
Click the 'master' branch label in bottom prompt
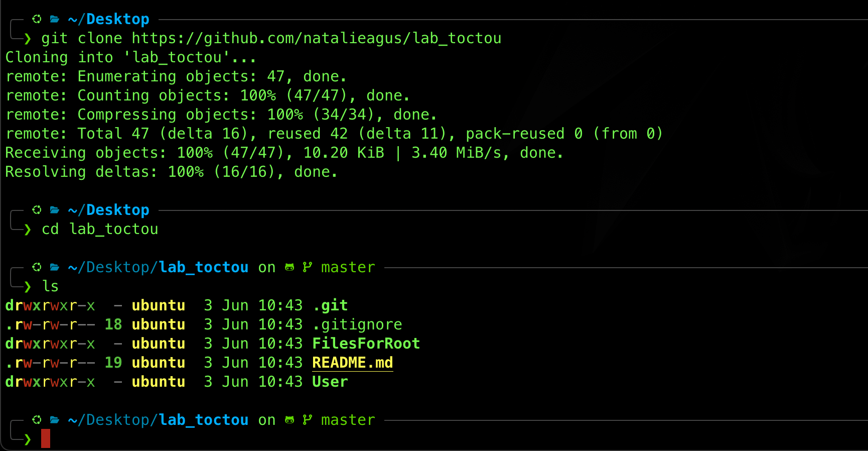(348, 420)
